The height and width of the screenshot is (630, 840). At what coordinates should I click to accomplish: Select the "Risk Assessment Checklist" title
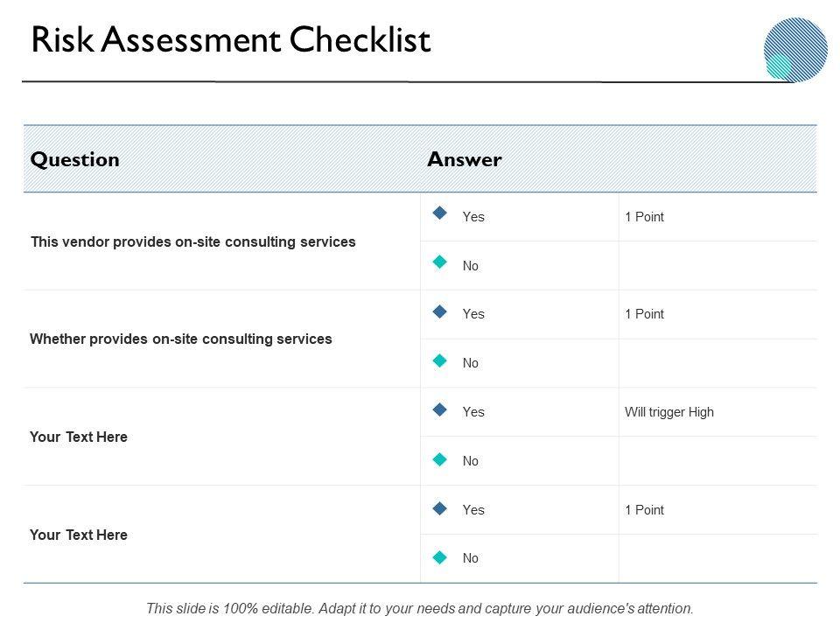click(x=231, y=40)
